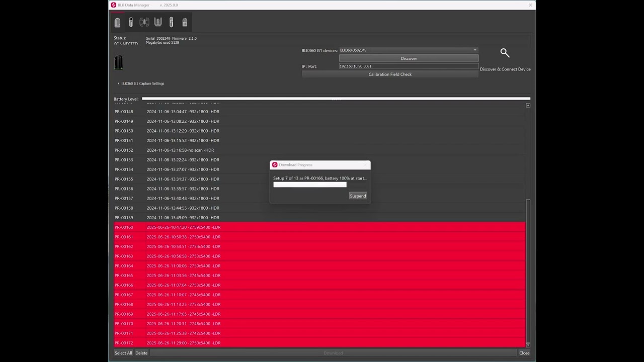Open the BLK360 G1 devices dropdown
Screen dimensions: 644x362
click(x=409, y=50)
